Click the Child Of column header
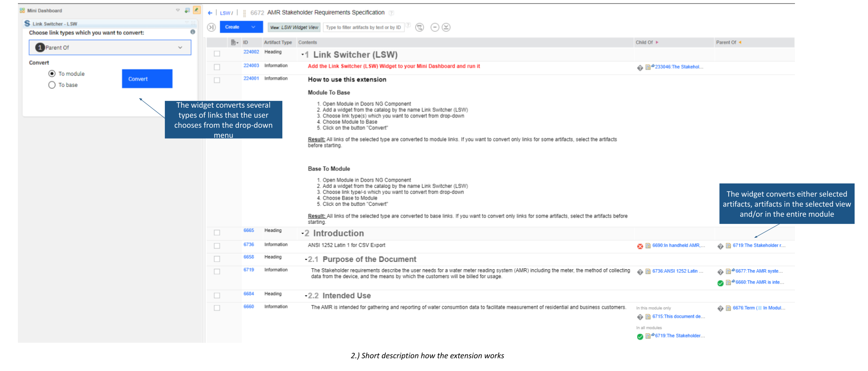868x371 pixels. click(x=644, y=43)
